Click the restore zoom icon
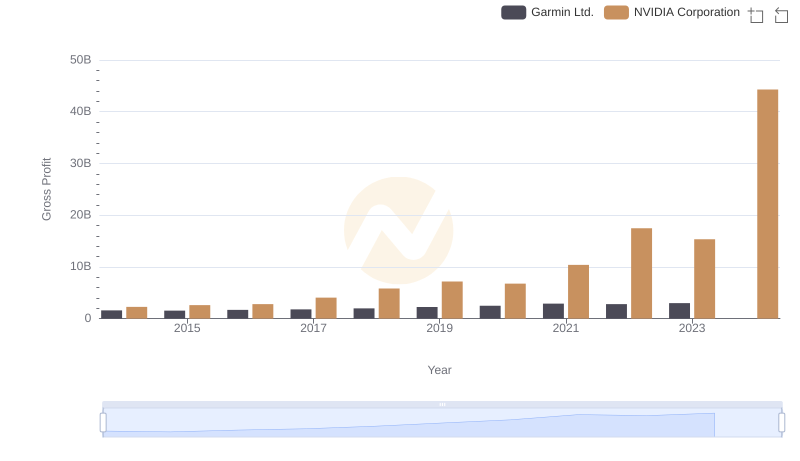800x461 pixels. click(x=782, y=15)
